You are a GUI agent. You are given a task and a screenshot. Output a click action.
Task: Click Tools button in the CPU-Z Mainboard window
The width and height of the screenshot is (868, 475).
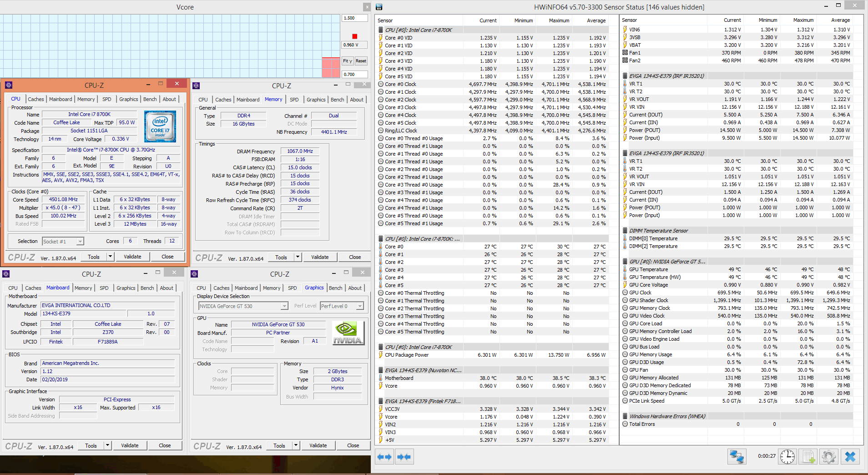[x=91, y=445]
